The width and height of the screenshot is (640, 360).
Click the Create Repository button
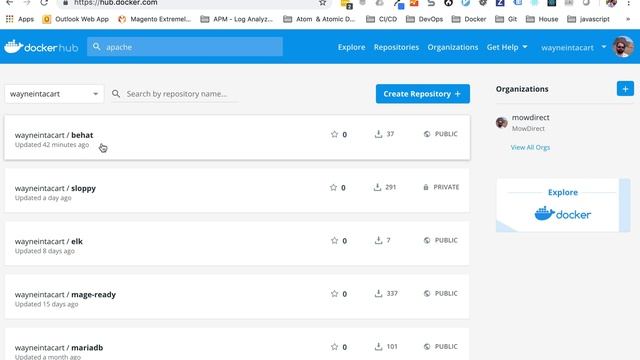422,93
